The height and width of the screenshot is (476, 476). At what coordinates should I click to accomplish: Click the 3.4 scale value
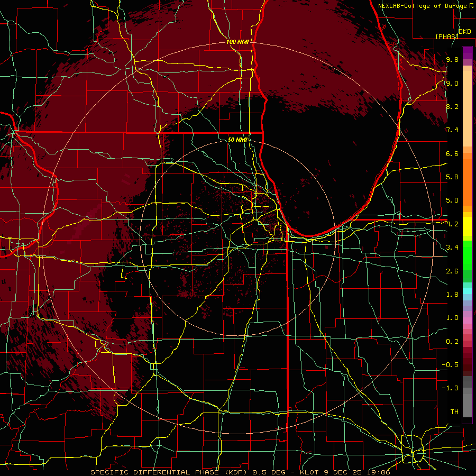pos(452,248)
